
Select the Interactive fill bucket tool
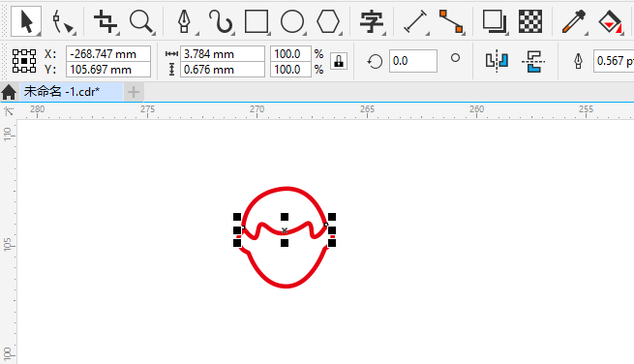(x=610, y=22)
